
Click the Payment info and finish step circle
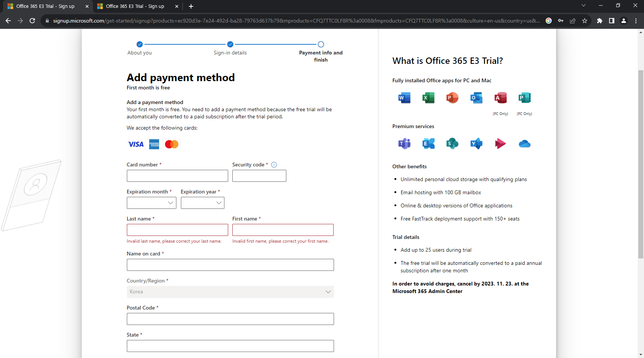pyautogui.click(x=321, y=44)
